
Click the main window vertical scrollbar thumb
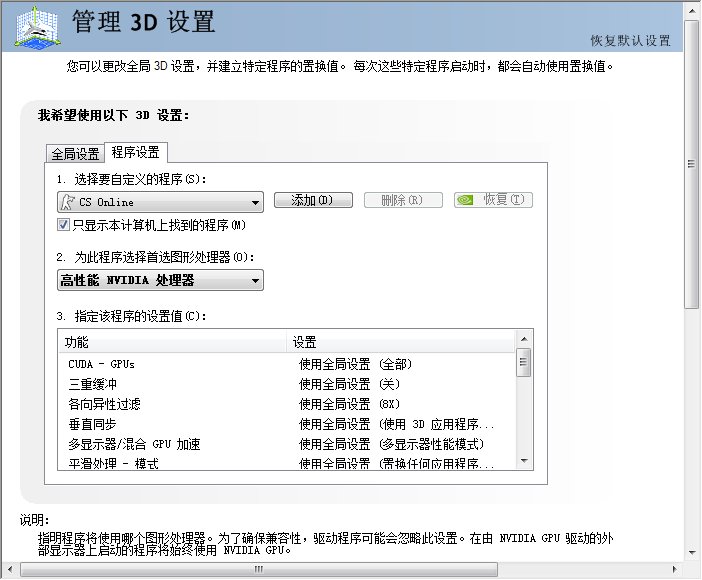pyautogui.click(x=691, y=164)
